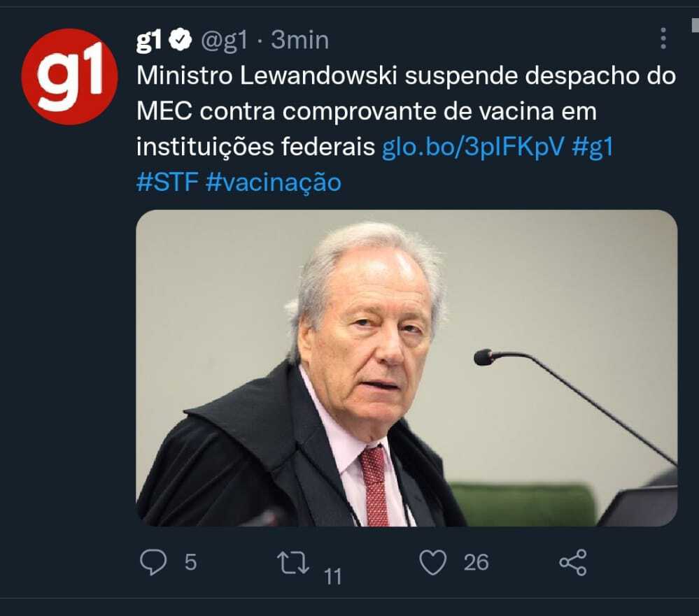Click the tweet text about Ministro Lewandowski
699x616 pixels.
[406, 111]
